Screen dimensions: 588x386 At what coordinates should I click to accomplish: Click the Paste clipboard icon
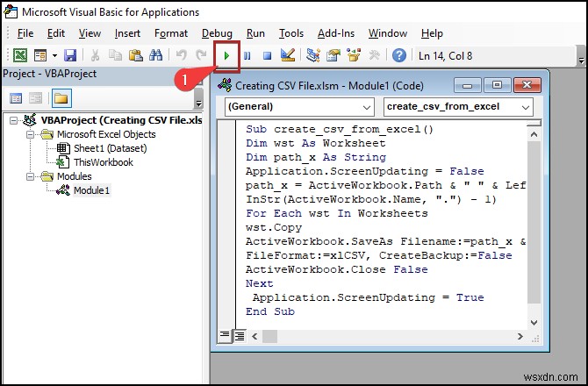pyautogui.click(x=135, y=55)
